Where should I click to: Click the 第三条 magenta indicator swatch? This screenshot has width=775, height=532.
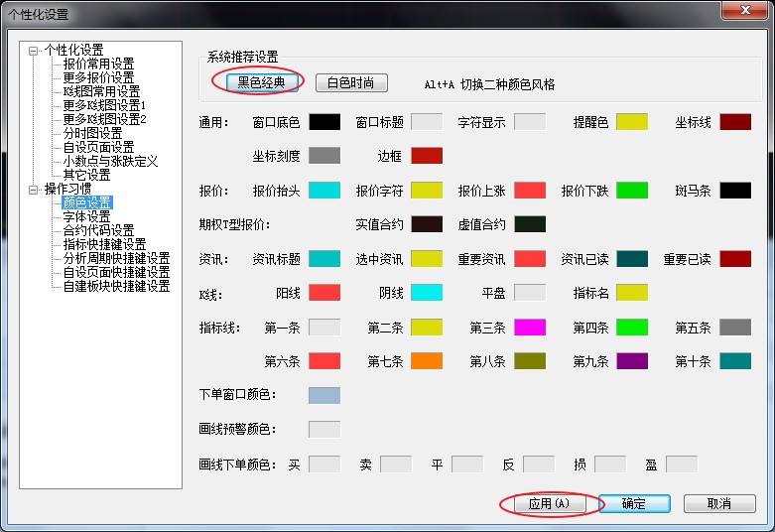click(530, 327)
